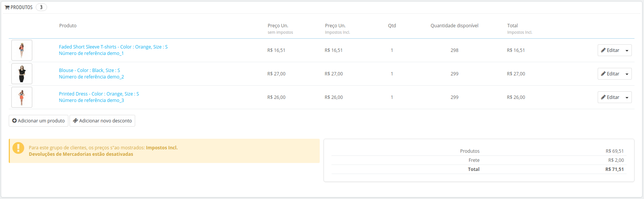The image size is (644, 199).
Task: Open the Faded Short Sleeve T-shirts thumbnail
Action: click(22, 50)
